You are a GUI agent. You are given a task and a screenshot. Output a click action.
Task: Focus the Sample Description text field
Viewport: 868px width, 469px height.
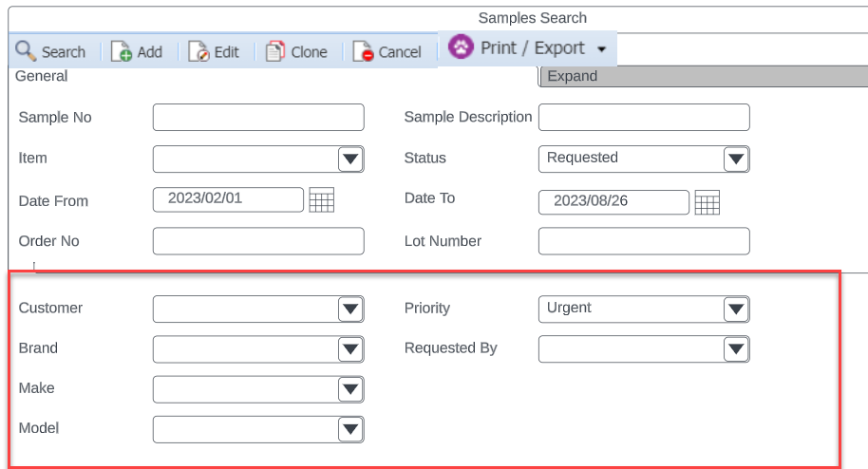[644, 118]
